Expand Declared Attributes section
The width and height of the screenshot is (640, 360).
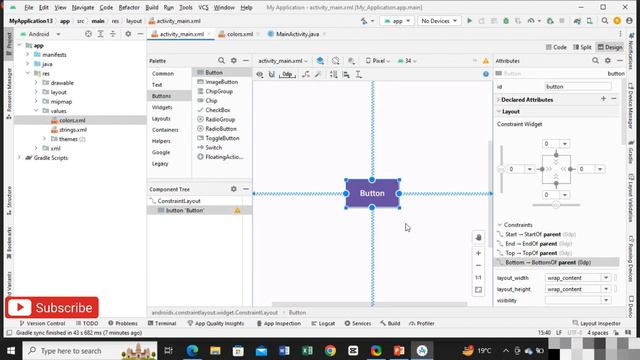click(x=498, y=100)
